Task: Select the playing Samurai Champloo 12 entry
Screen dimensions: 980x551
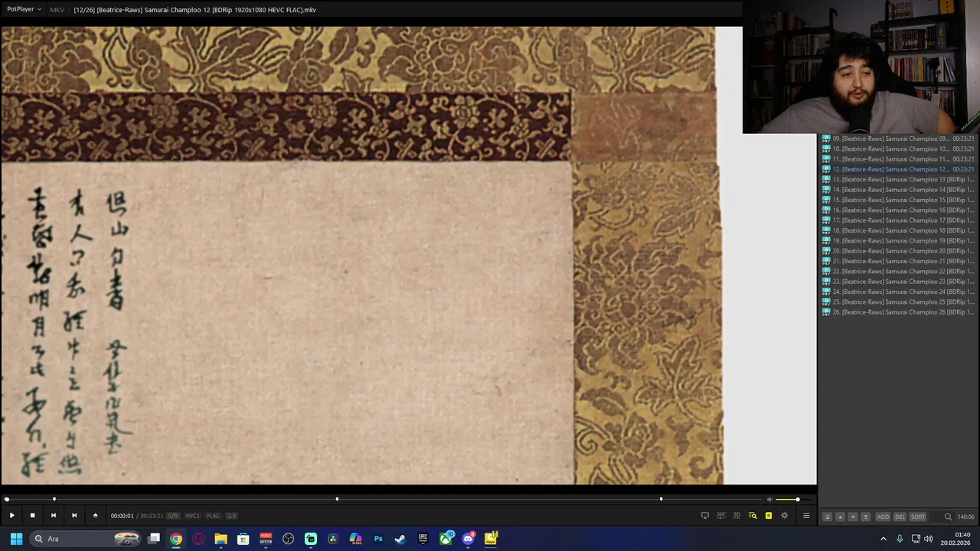Action: pyautogui.click(x=898, y=169)
